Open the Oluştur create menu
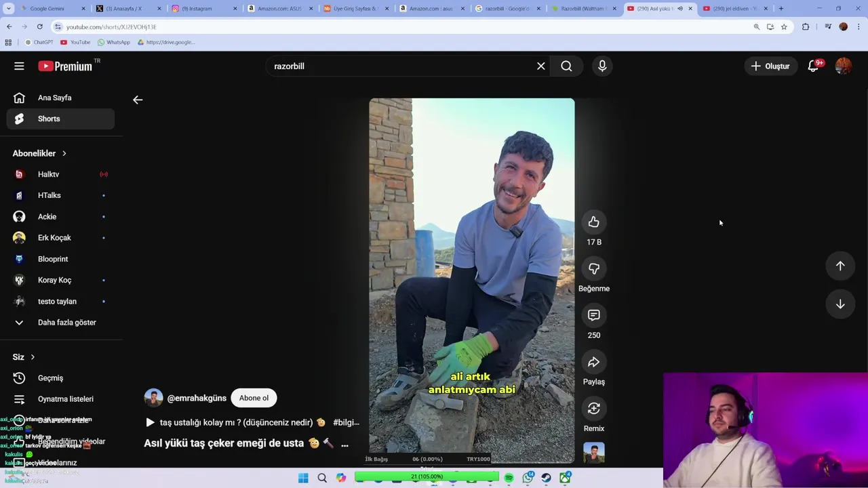 [770, 66]
